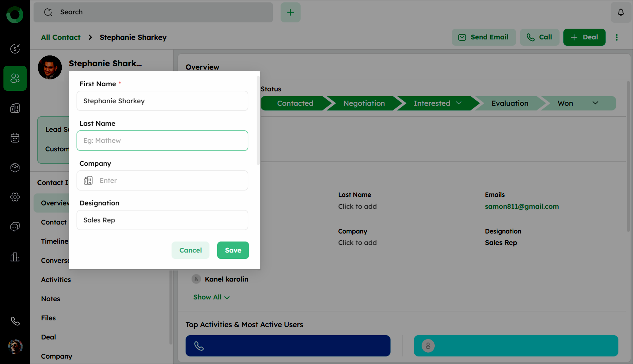This screenshot has width=633, height=364.
Task: Click the edit form's vertical scrollbar
Action: (258, 120)
